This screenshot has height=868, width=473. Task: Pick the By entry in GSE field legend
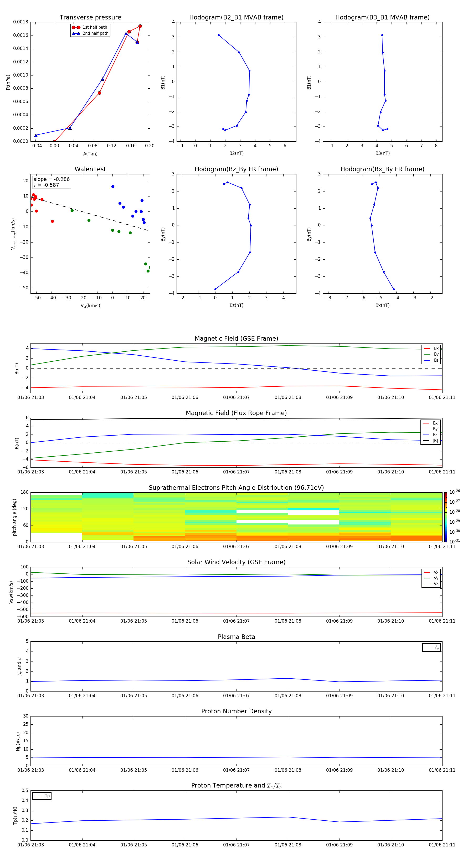(x=431, y=354)
